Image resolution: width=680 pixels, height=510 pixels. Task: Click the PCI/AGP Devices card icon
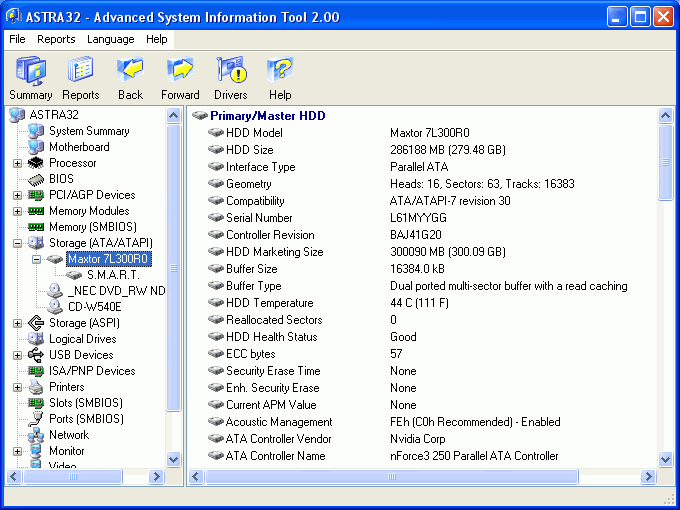click(x=36, y=195)
